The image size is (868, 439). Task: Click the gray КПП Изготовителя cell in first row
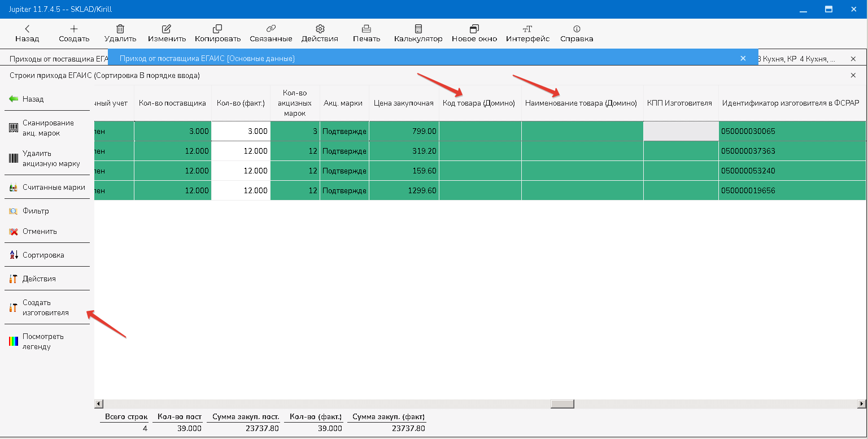click(681, 131)
